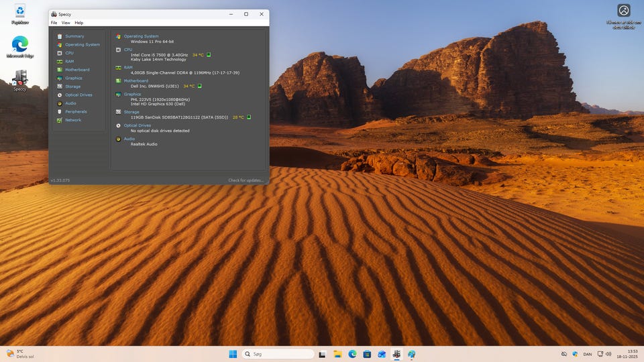Click the Optical Drives sidebar icon
The image size is (644, 362).
pos(60,95)
